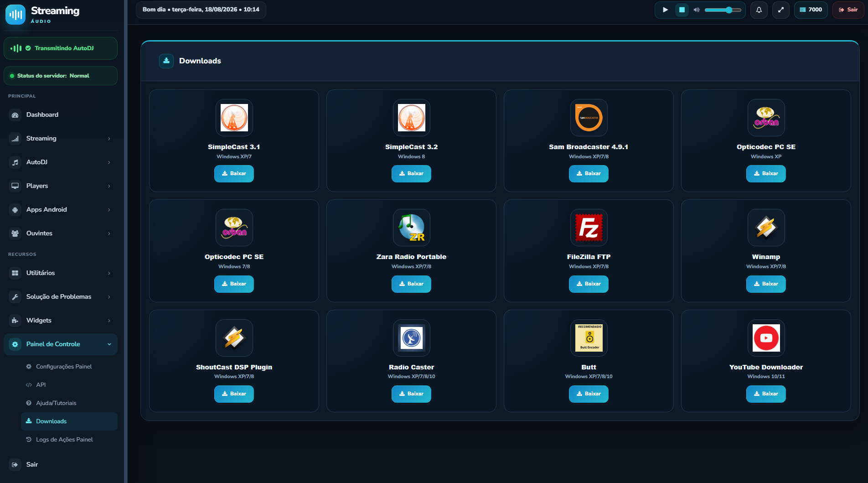Image resolution: width=868 pixels, height=483 pixels.
Task: Expand Widgets submenu chevron
Action: tap(109, 321)
